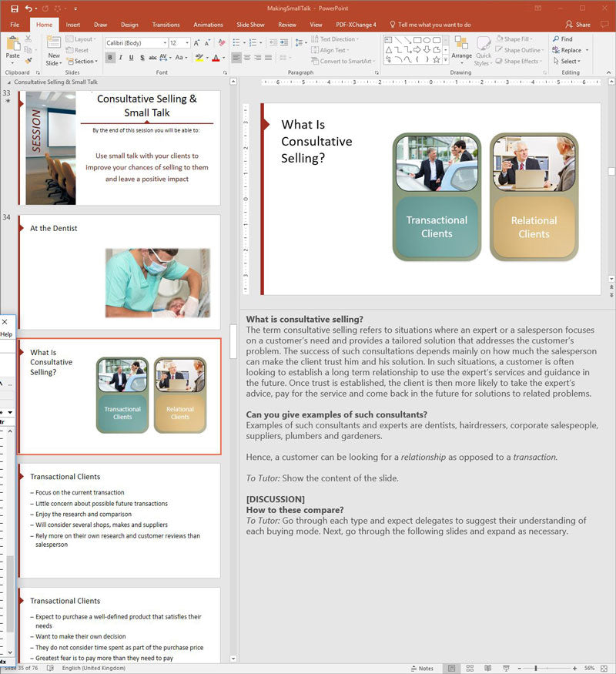Increase font size with the larger A

[x=196, y=43]
